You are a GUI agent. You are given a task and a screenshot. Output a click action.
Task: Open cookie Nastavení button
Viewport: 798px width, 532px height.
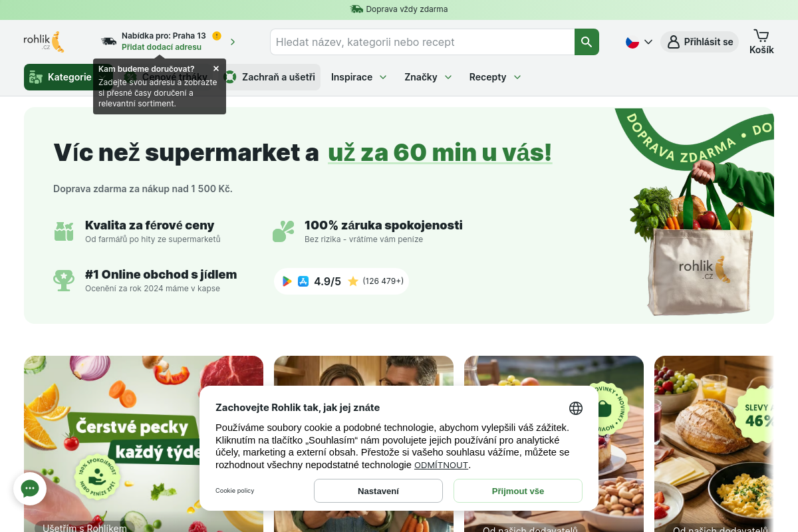pyautogui.click(x=378, y=491)
